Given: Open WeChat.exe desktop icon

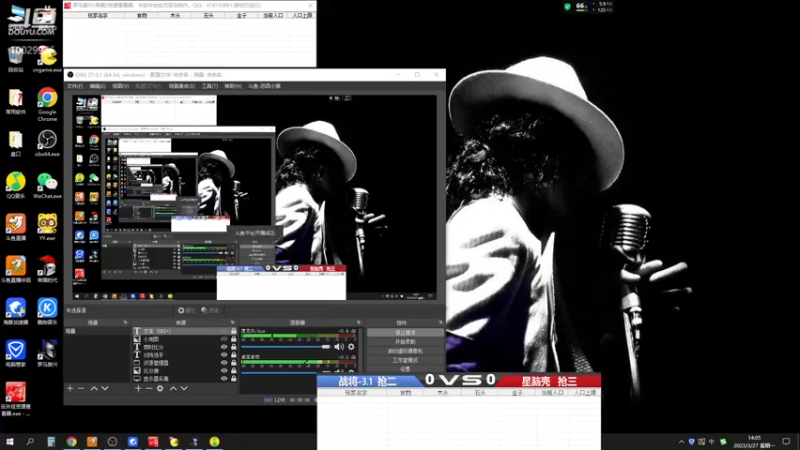Looking at the screenshot, I should pyautogui.click(x=47, y=185).
